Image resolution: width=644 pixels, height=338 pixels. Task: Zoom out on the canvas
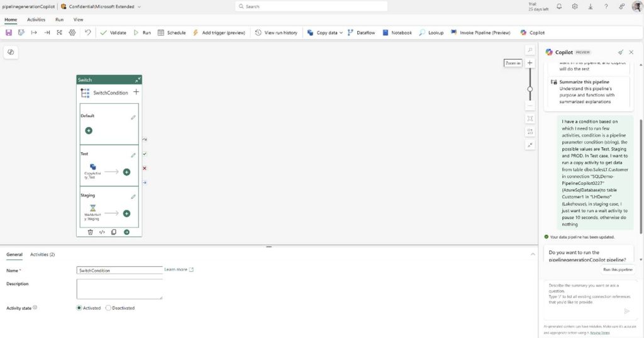[530, 106]
